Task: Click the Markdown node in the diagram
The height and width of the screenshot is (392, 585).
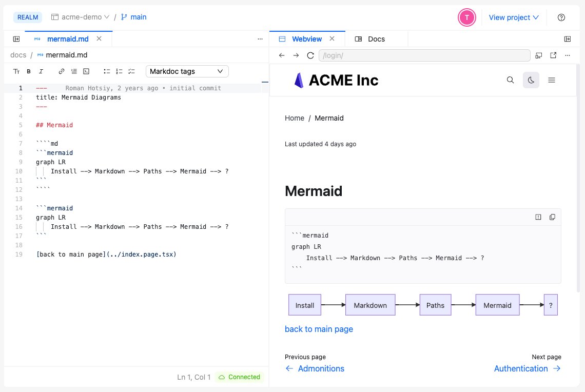Action: click(370, 305)
